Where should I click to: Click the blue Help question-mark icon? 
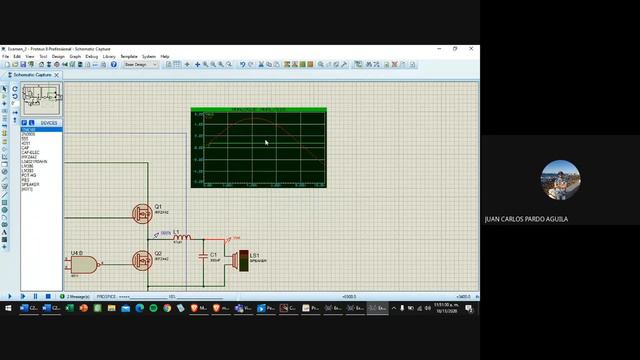114,64
